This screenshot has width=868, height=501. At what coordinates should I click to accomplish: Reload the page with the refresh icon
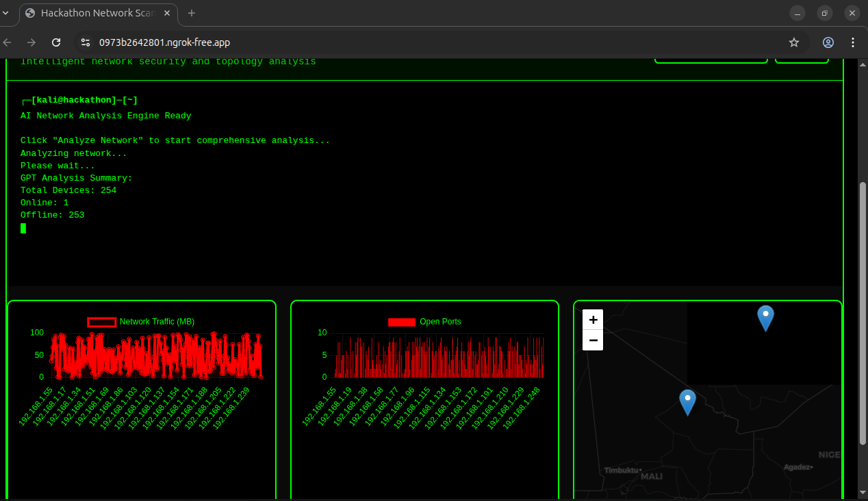(x=56, y=42)
